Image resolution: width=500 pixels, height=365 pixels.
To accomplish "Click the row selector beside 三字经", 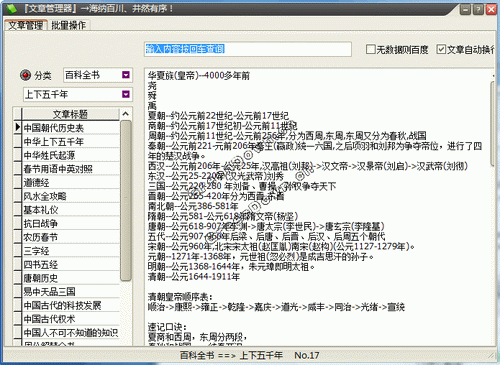I will [x=18, y=251].
